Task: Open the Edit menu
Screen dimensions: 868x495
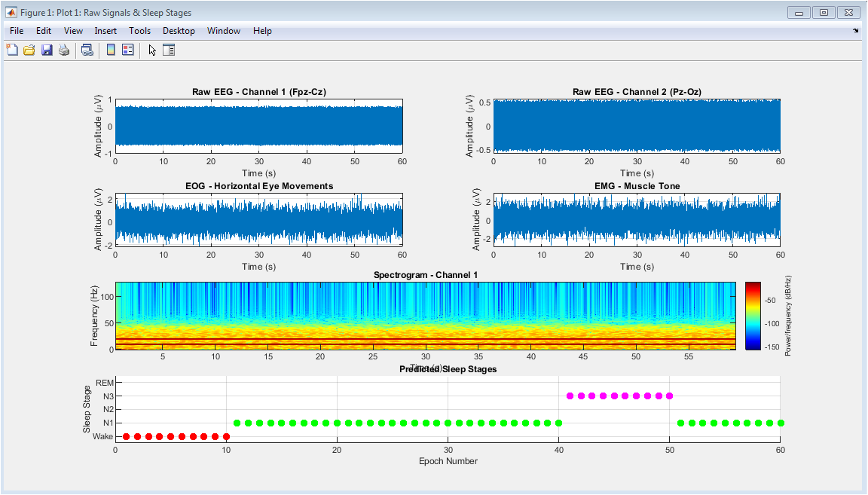Action: [44, 31]
